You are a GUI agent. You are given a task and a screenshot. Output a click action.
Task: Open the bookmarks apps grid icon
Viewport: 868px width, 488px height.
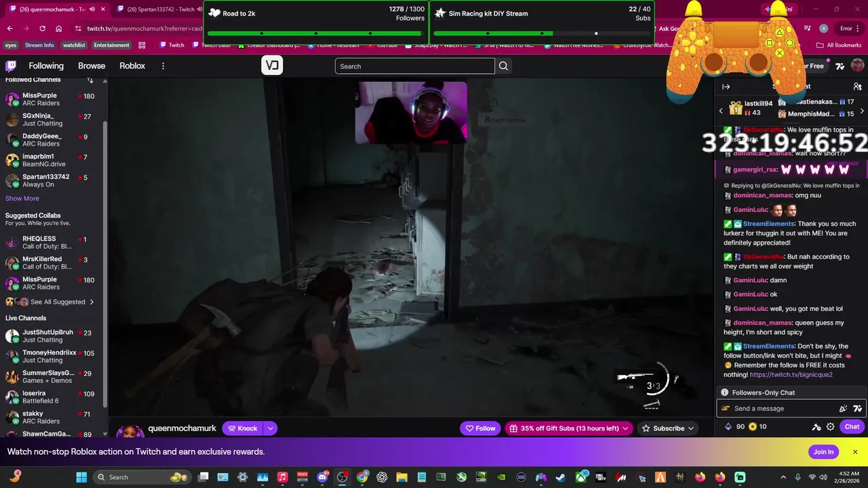[142, 45]
